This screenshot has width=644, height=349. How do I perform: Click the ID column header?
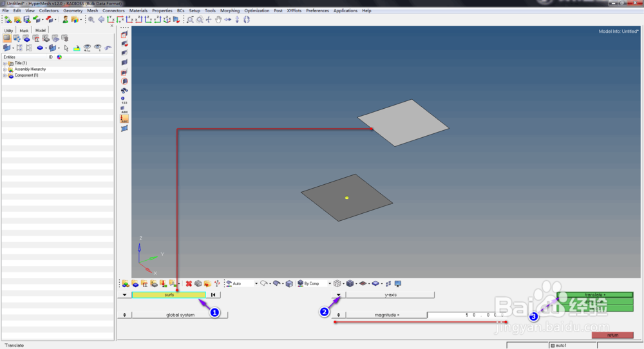(51, 57)
